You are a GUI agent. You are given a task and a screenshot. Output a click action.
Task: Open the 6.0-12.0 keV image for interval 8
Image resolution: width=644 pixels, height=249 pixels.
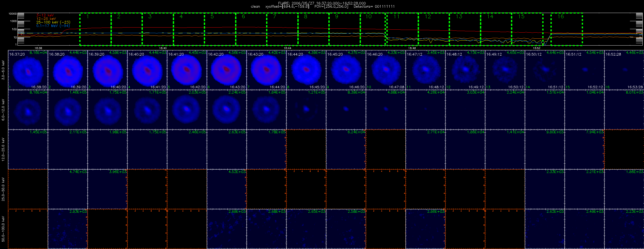306,110
